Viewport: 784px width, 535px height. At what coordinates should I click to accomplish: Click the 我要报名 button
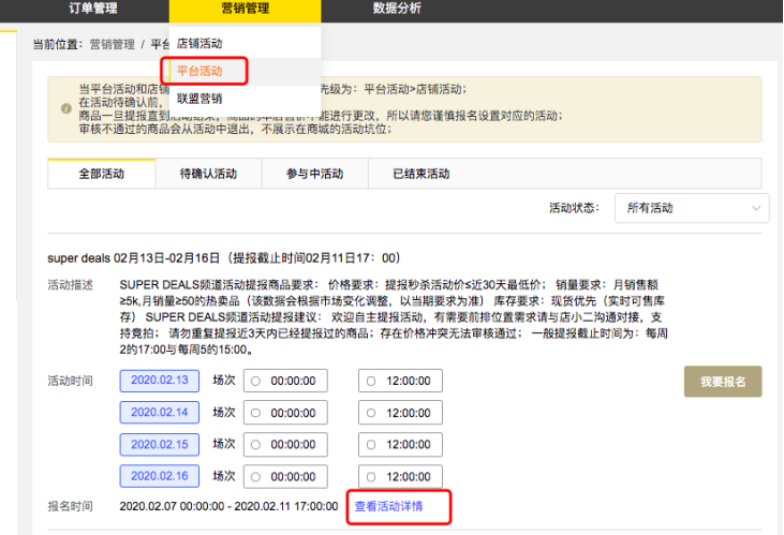722,382
